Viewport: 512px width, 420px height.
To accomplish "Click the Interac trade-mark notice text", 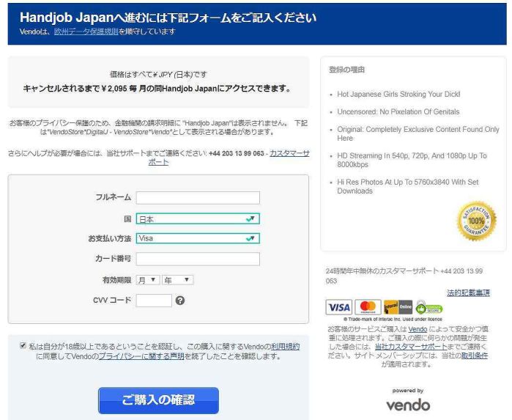I will [x=393, y=319].
